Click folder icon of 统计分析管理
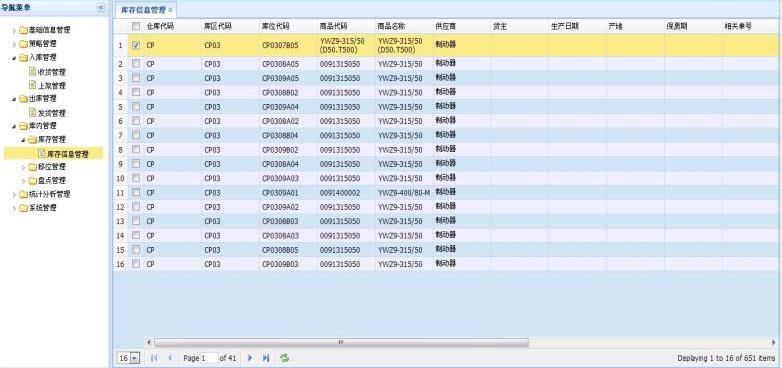 pos(23,194)
